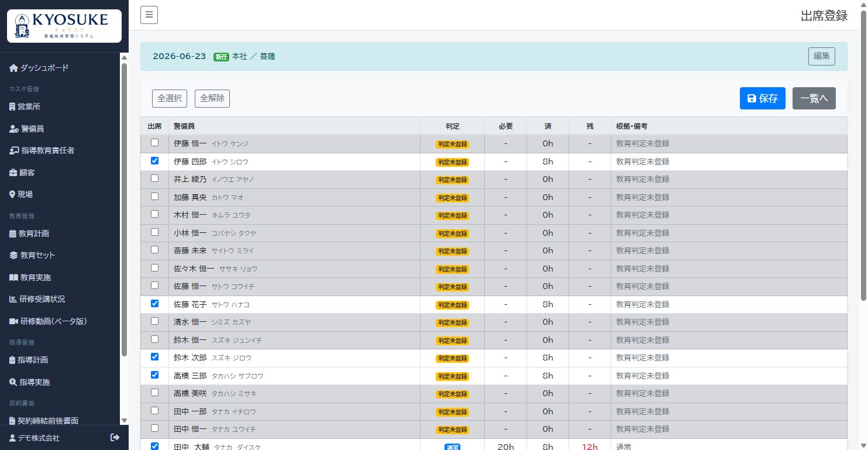Click 12h remaining for 田中 大輔
The width and height of the screenshot is (868, 450).
[x=590, y=446]
